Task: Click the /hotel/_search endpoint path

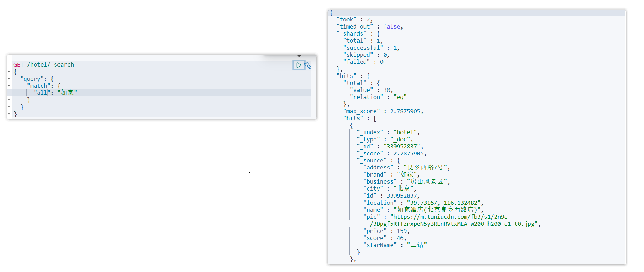Action: [51, 65]
